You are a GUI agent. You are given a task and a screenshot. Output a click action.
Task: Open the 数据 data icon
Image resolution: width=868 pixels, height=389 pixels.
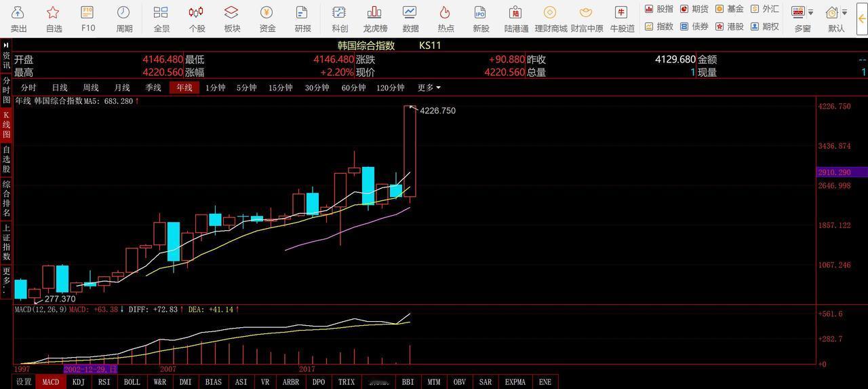(410, 18)
